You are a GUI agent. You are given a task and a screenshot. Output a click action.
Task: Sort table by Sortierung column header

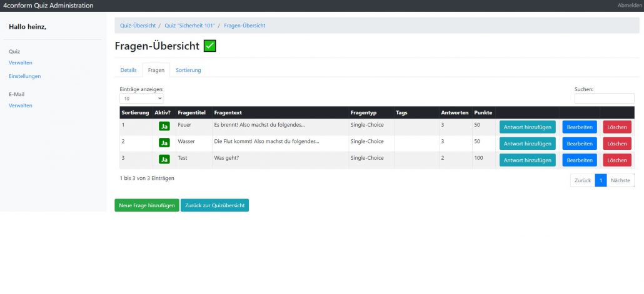pyautogui.click(x=134, y=113)
